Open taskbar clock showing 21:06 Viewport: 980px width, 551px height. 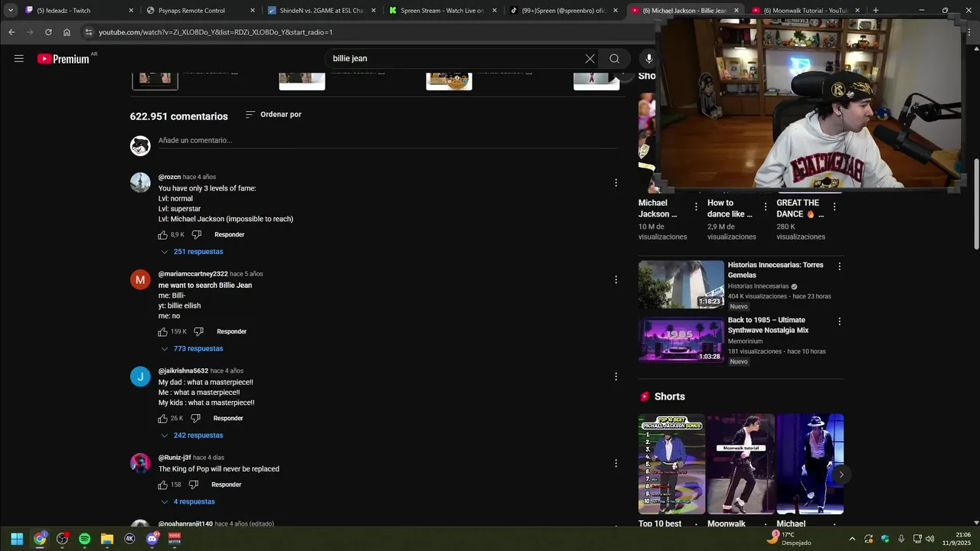[956, 539]
